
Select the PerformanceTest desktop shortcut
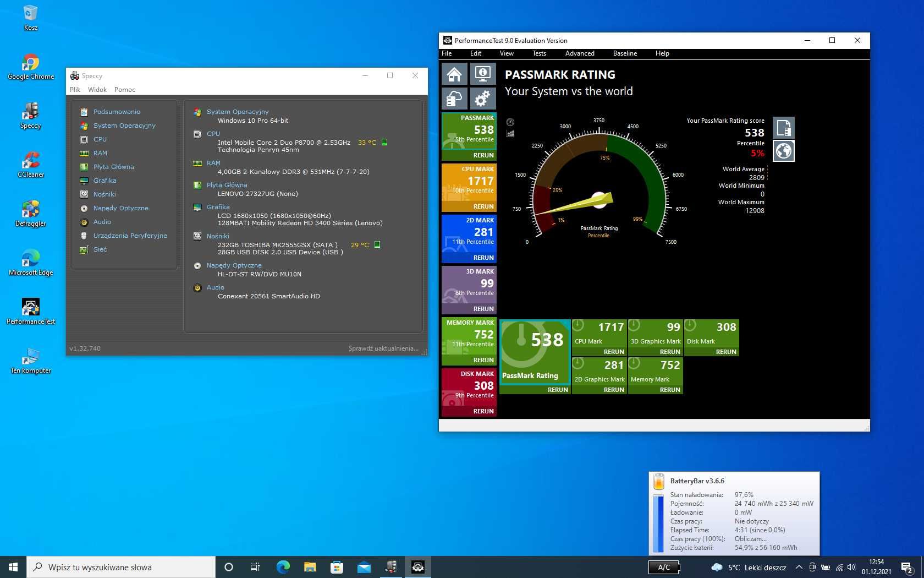pos(31,312)
